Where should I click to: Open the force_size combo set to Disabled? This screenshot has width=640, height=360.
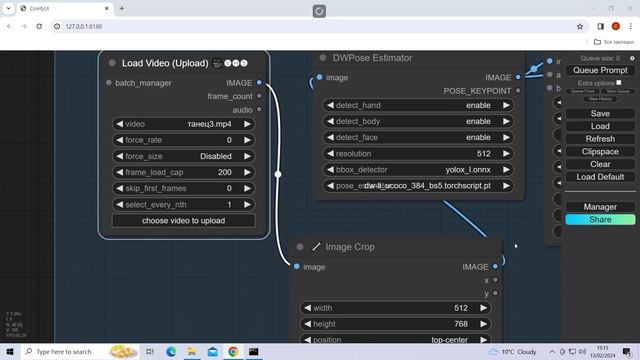184,156
